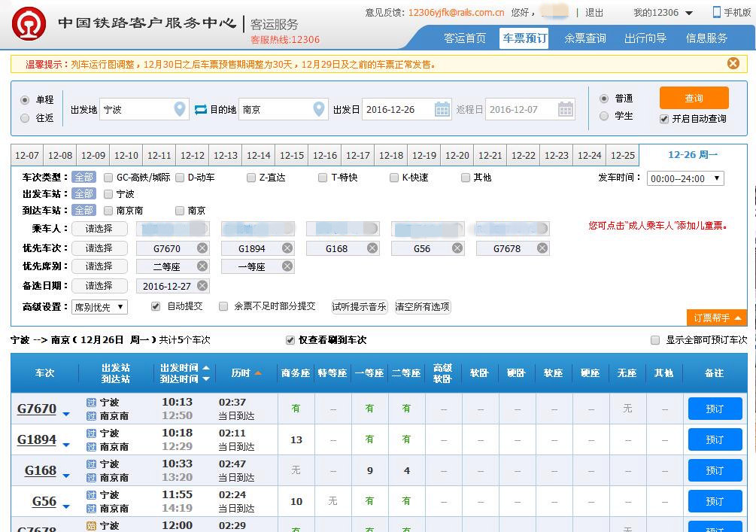Open the departure date calendar icon

tap(442, 110)
